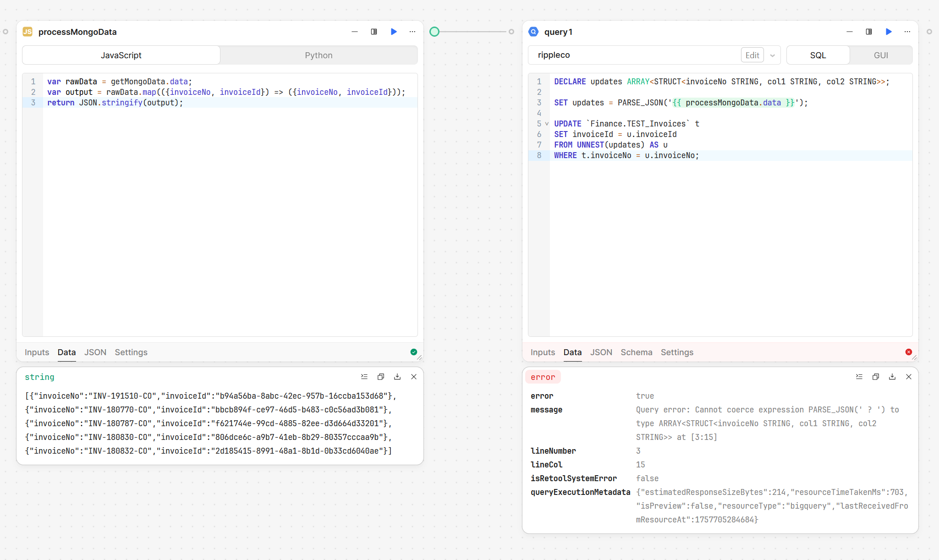Image resolution: width=939 pixels, height=560 pixels.
Task: Click the green connector node between blocks
Action: pyautogui.click(x=434, y=32)
